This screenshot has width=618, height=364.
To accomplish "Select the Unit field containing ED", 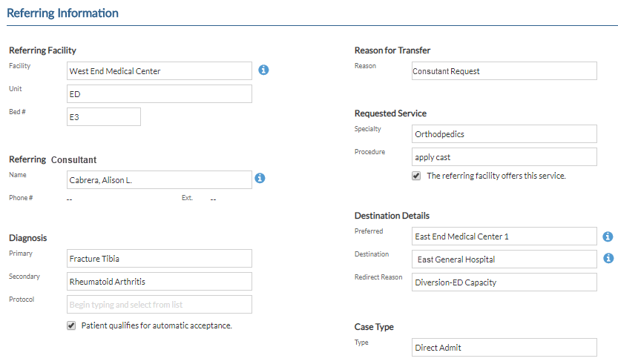I will 160,93.
